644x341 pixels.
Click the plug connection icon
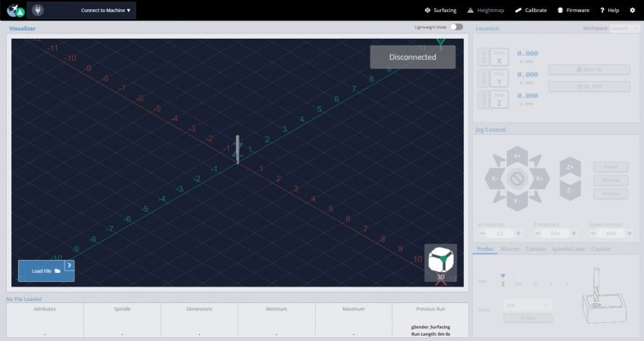pyautogui.click(x=38, y=10)
